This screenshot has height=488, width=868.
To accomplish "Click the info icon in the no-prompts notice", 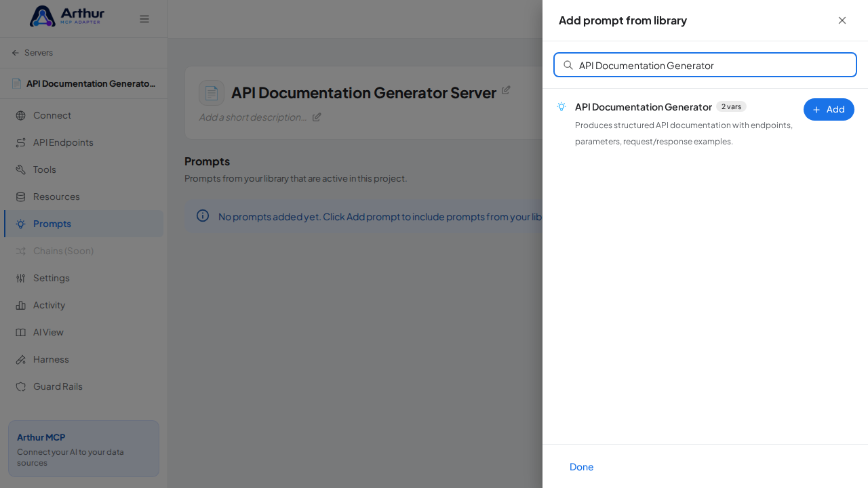I will 203,216.
